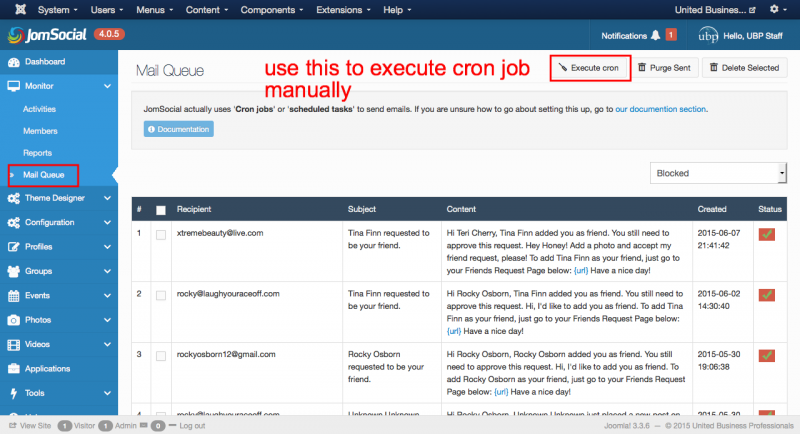Screen dimensions: 800x434
Task: Click the Tools lightning bolt icon
Action: pyautogui.click(x=14, y=393)
